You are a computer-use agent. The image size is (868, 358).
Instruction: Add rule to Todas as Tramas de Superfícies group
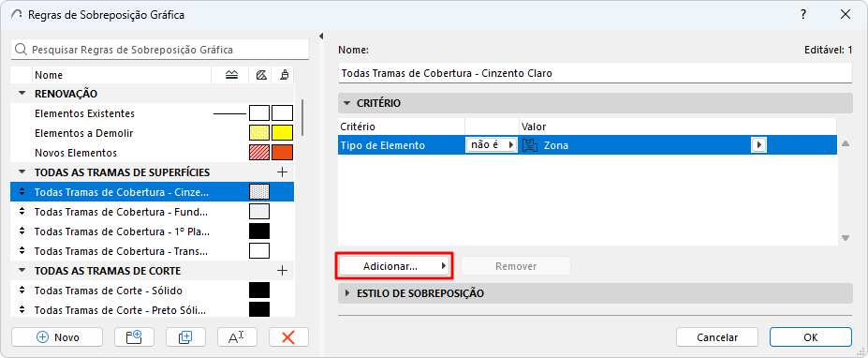click(283, 172)
